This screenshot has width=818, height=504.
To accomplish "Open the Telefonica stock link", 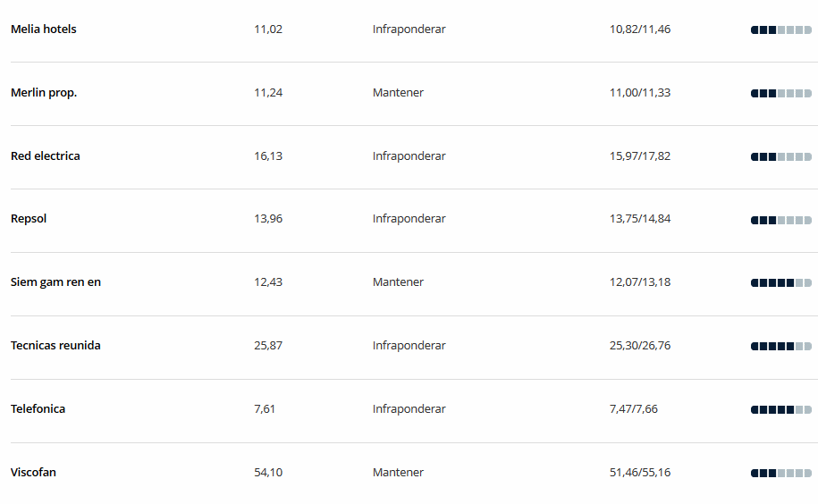I will [x=38, y=409].
